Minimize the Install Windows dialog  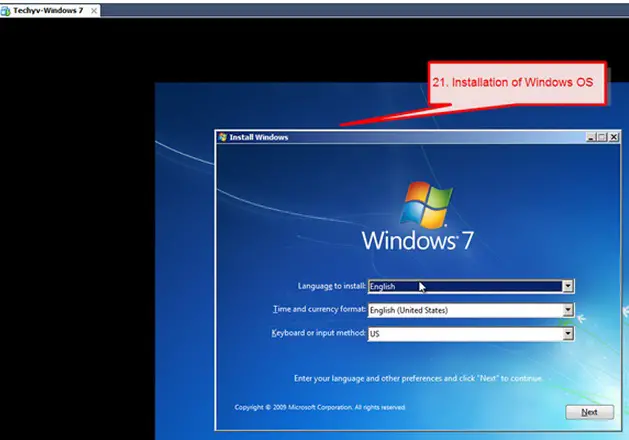[590, 137]
